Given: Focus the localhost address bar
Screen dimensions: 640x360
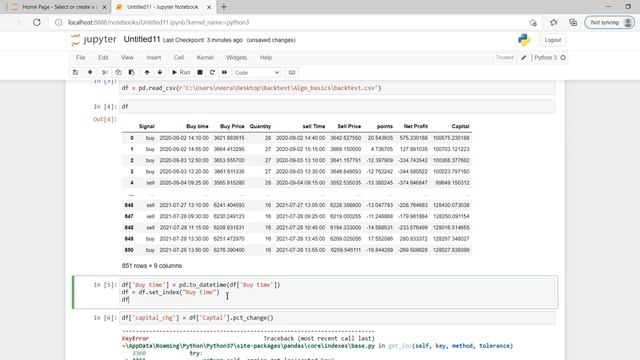Looking at the screenshot, I should click(x=286, y=22).
